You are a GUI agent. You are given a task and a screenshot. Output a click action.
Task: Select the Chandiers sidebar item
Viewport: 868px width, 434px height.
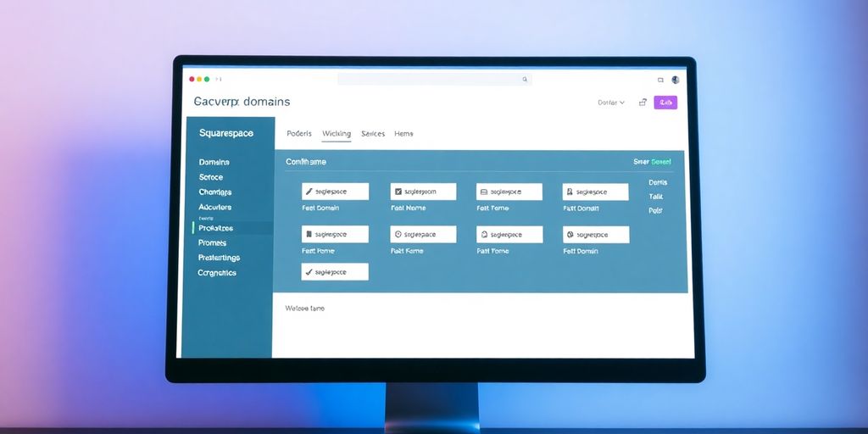pos(215,192)
